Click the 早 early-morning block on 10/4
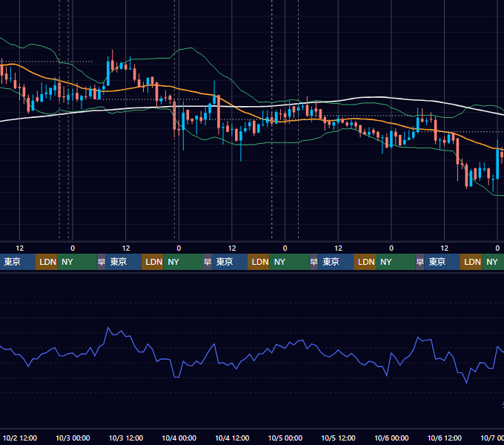Viewport: 504px width, 445px height. tap(208, 262)
